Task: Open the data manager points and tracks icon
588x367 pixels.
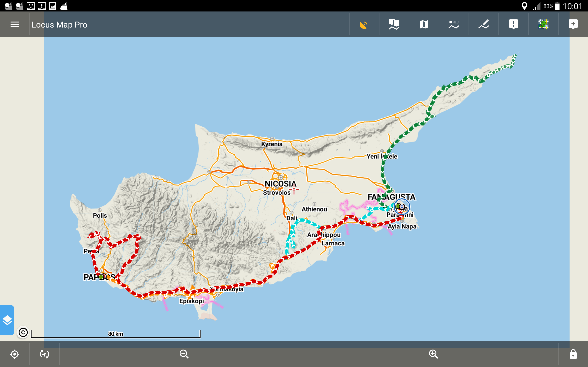Action: point(394,24)
